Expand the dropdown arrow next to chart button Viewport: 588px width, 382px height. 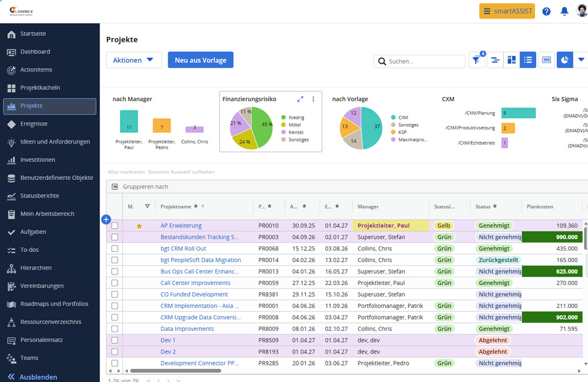click(581, 60)
